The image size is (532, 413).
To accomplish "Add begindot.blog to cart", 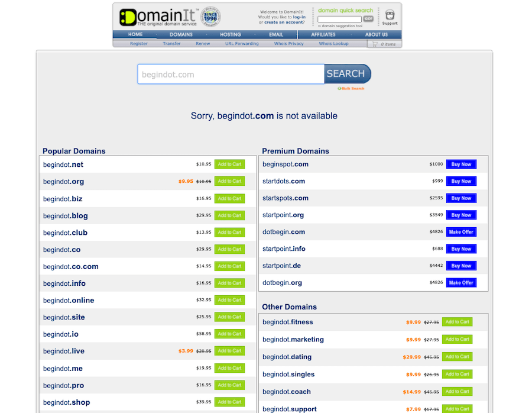I will click(x=230, y=215).
